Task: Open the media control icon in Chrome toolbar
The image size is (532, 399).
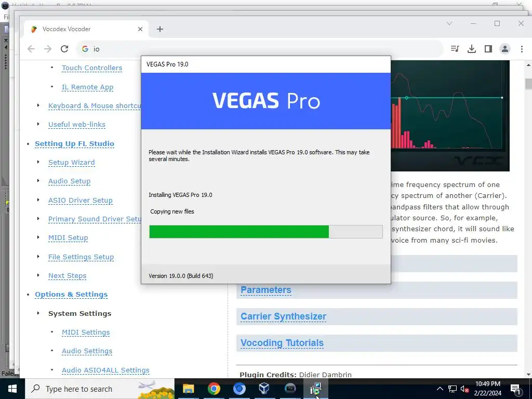Action: (x=455, y=49)
